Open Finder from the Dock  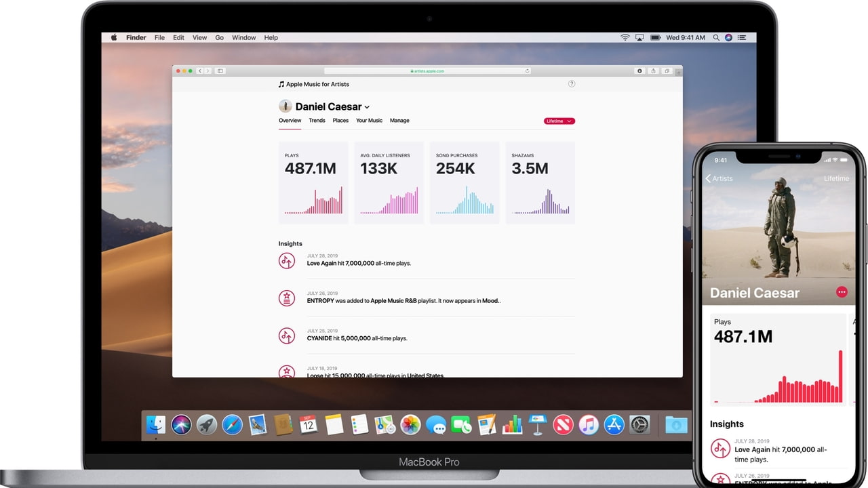(156, 424)
